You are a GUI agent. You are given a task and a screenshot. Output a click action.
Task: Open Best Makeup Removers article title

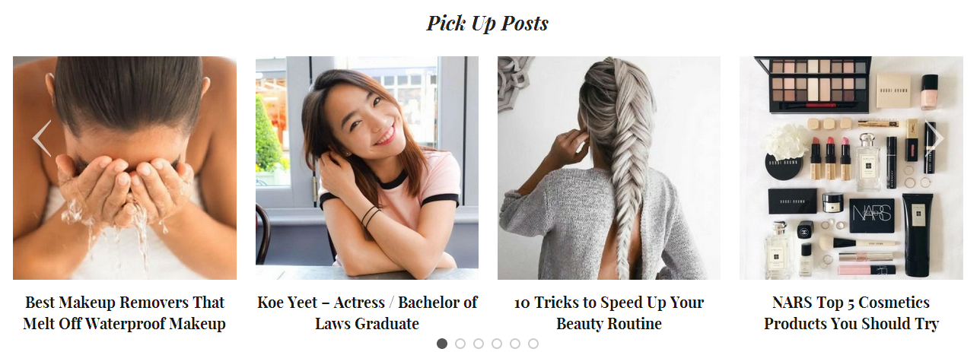125,312
